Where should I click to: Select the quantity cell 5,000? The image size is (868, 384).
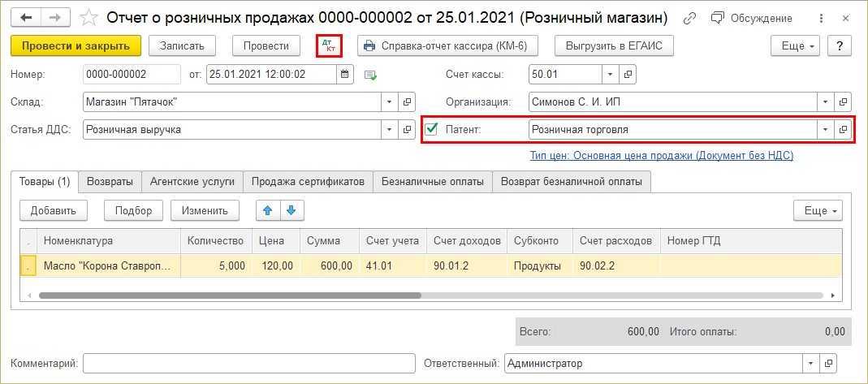coord(217,265)
